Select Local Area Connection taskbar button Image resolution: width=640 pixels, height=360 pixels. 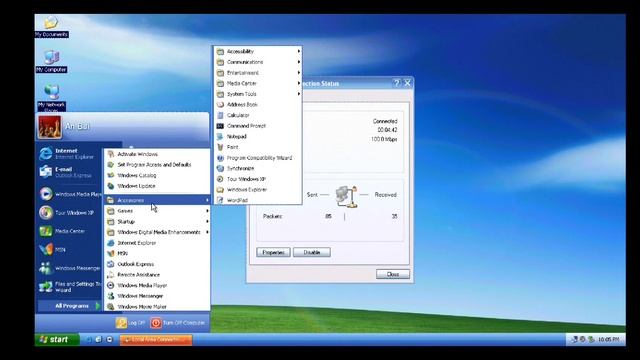pyautogui.click(x=156, y=340)
